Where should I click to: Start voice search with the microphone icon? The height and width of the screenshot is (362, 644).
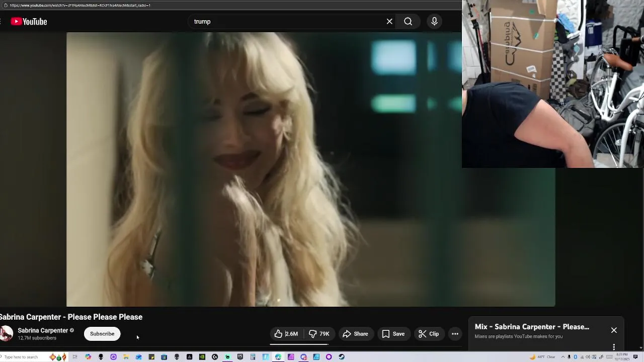(x=434, y=22)
